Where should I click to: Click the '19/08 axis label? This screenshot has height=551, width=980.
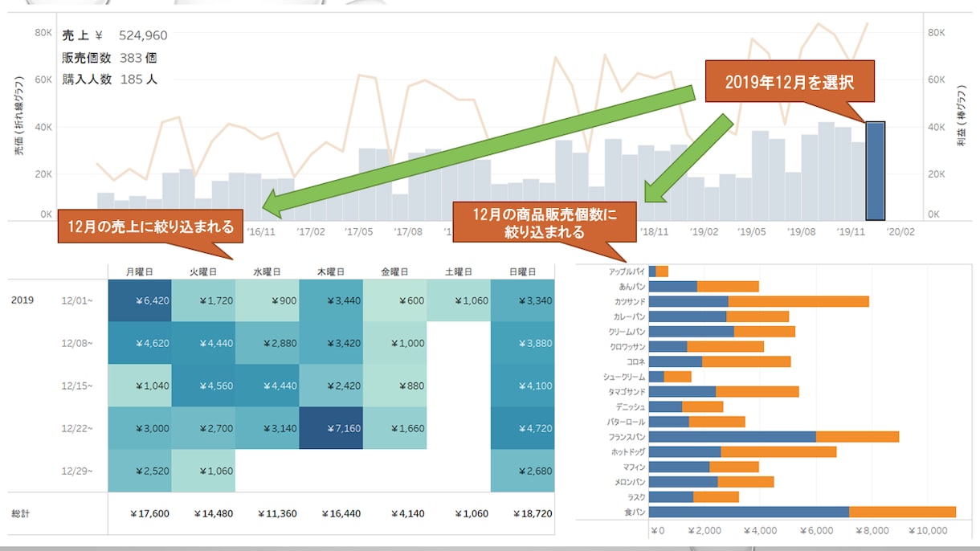click(x=801, y=231)
